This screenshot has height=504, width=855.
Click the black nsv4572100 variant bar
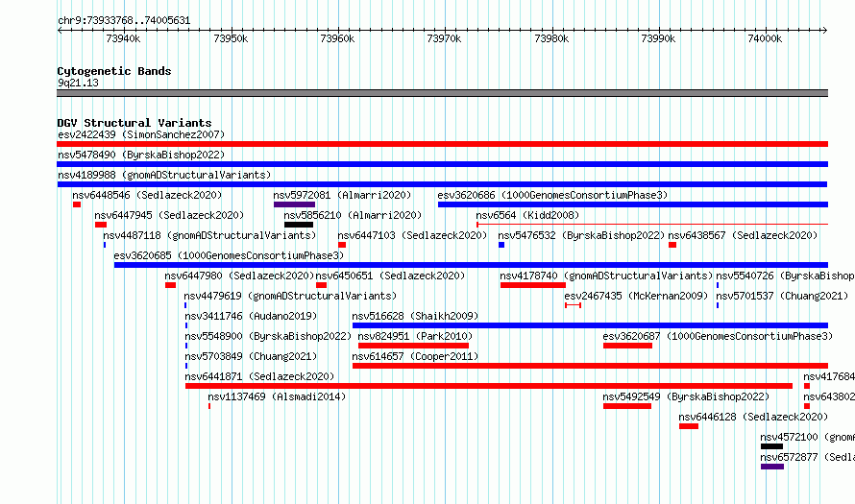[x=771, y=446]
